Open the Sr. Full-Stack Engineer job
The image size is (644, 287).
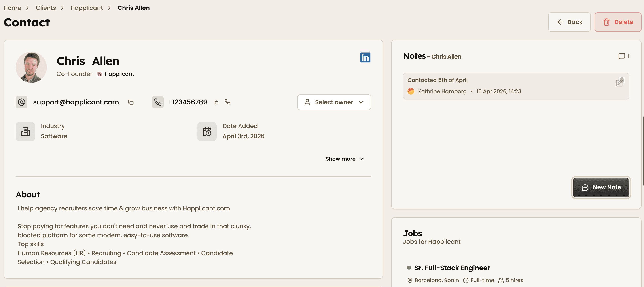pos(452,268)
